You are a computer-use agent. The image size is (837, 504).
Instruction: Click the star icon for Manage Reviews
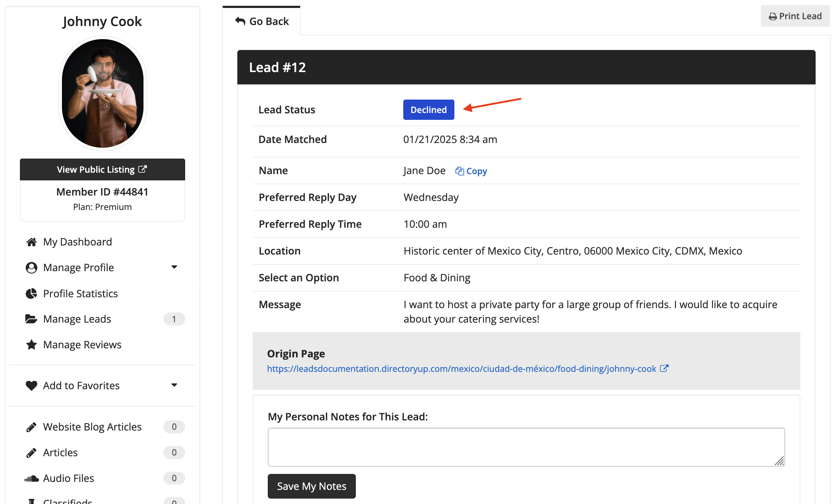point(32,345)
